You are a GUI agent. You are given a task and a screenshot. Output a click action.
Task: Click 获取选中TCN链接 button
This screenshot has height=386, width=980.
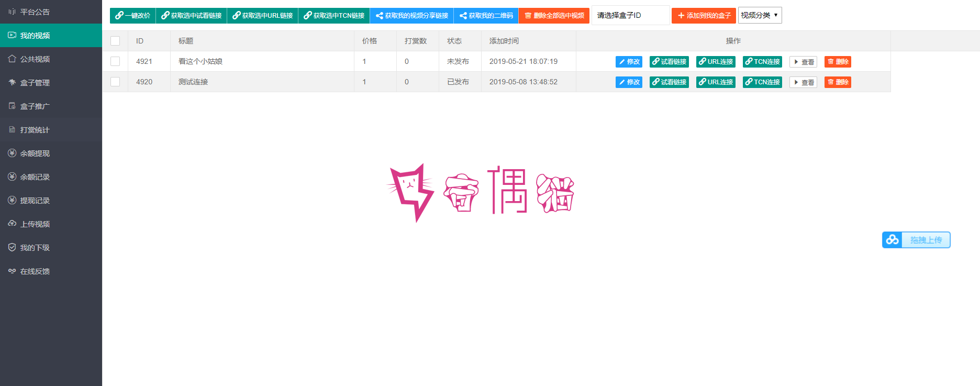coord(334,16)
